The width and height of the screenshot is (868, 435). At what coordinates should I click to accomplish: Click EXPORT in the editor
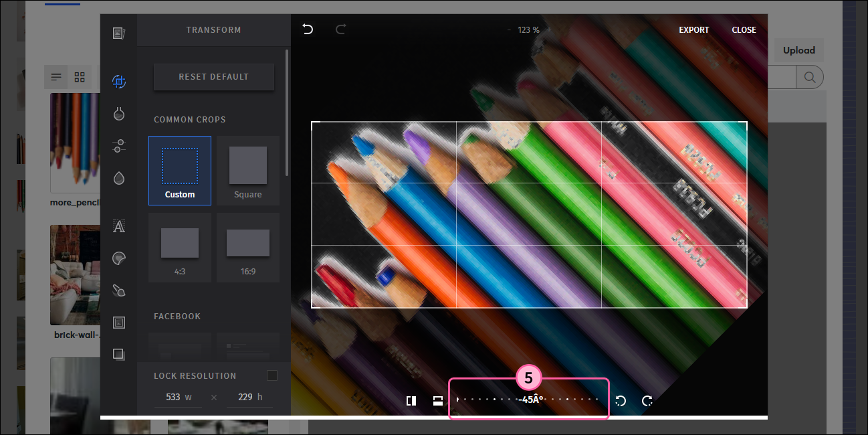(x=694, y=30)
